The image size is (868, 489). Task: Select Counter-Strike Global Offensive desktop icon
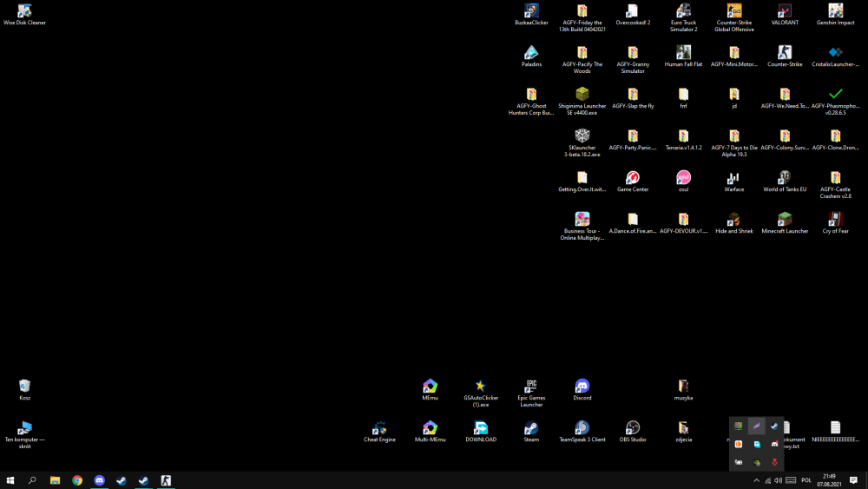click(734, 17)
